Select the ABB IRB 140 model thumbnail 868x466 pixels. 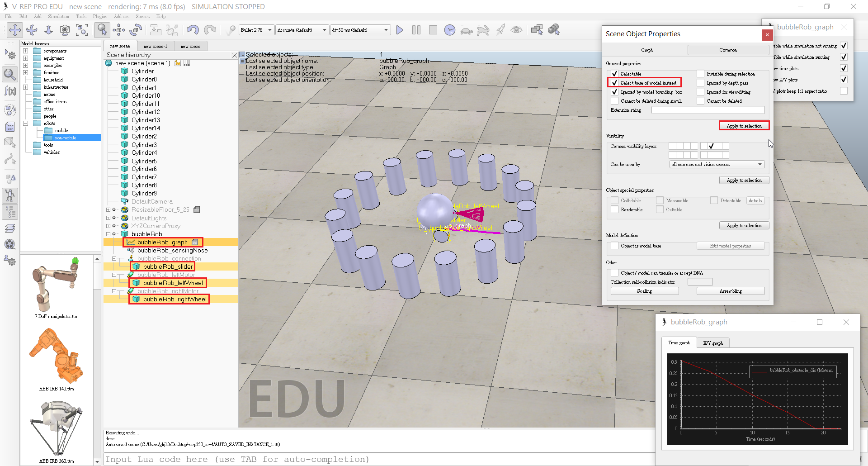pyautogui.click(x=57, y=356)
